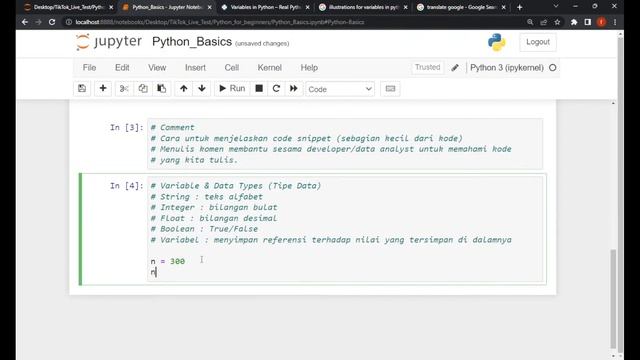Click the pencil edit mode icon

[455, 68]
